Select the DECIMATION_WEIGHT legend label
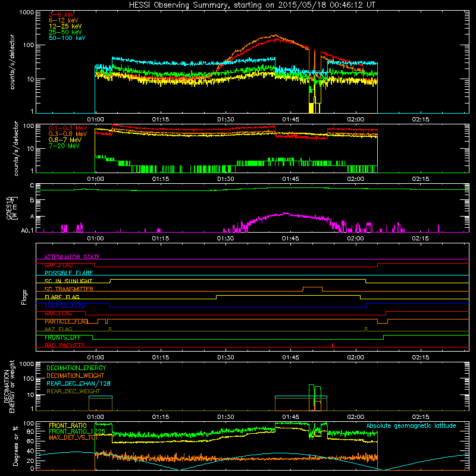Viewport: 476px width, 476px height. coord(76,376)
